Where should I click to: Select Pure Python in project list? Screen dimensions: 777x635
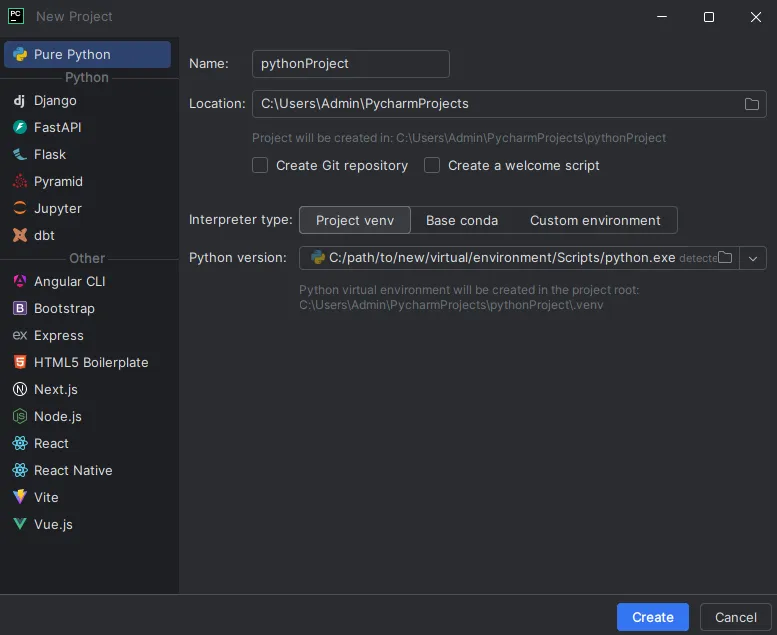72,55
